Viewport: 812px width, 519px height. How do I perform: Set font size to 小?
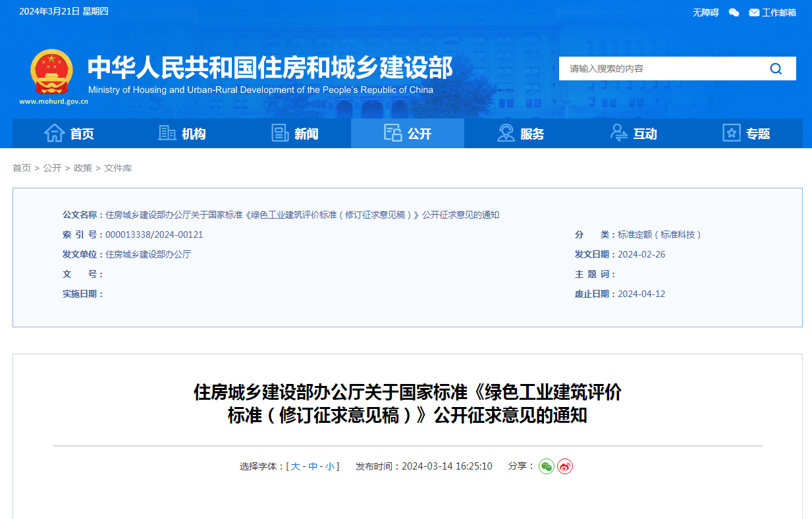330,466
